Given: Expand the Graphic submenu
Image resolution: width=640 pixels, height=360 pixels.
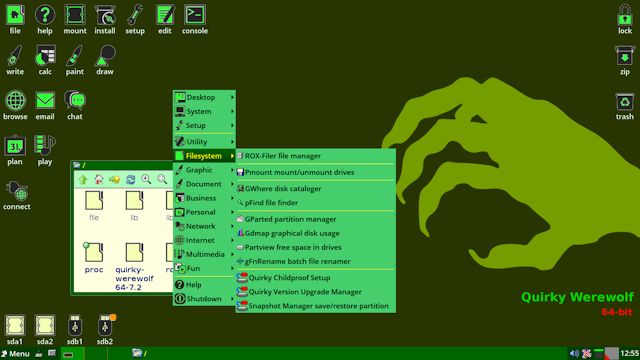Looking at the screenshot, I should coord(204,170).
